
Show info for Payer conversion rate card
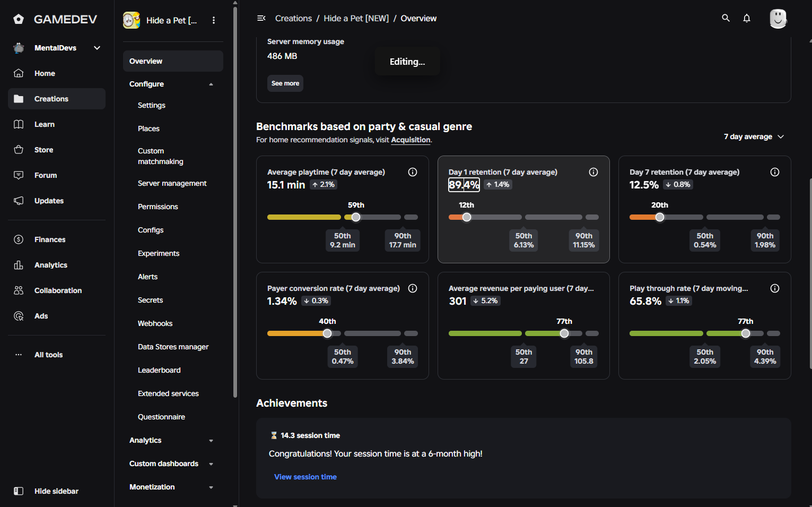click(x=413, y=288)
